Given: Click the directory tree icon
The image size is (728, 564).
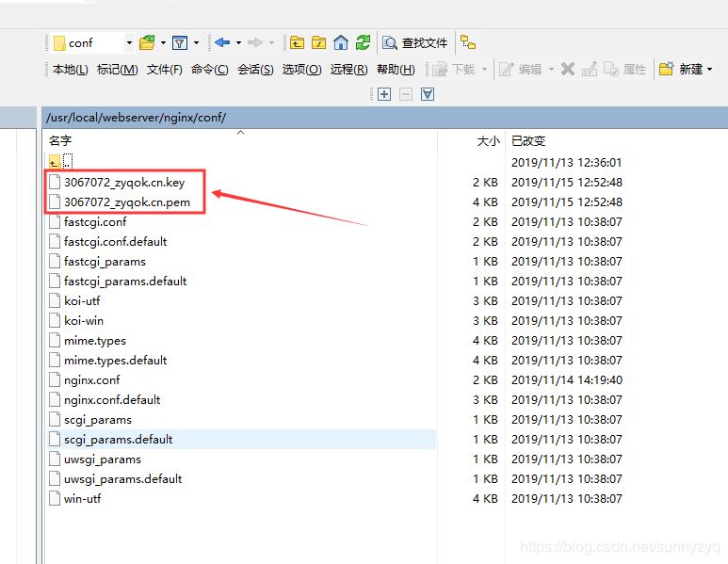Looking at the screenshot, I should click(x=468, y=42).
